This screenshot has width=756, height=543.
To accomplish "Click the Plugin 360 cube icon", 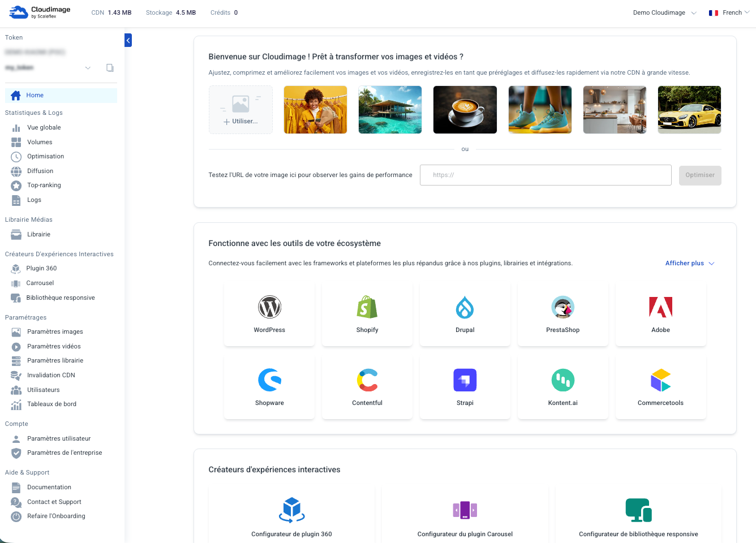I will (x=16, y=269).
